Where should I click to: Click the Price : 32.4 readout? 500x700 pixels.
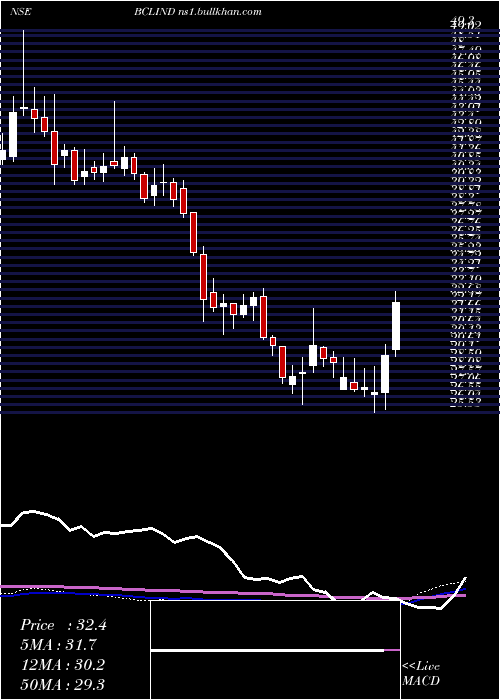(63, 625)
